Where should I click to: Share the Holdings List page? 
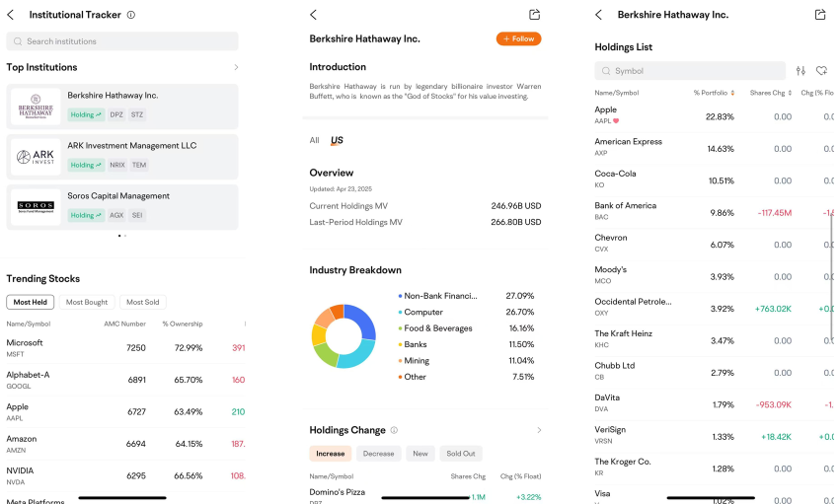(820, 15)
